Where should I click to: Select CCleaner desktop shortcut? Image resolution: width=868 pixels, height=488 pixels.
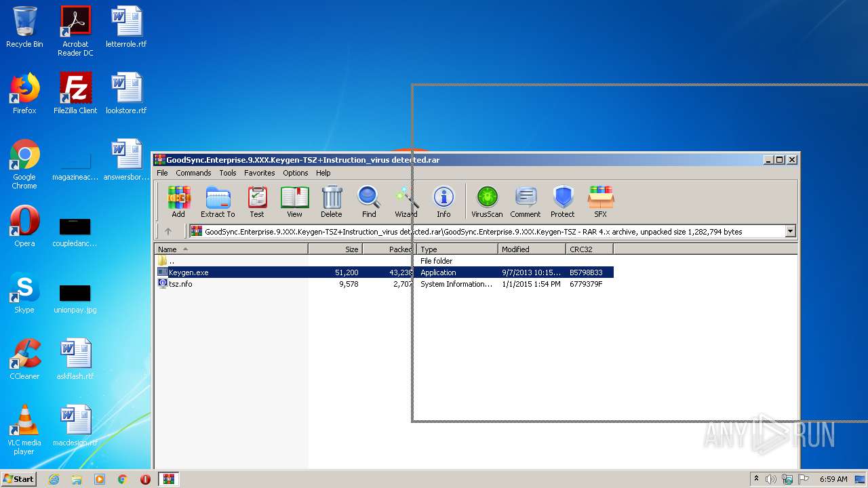(24, 360)
